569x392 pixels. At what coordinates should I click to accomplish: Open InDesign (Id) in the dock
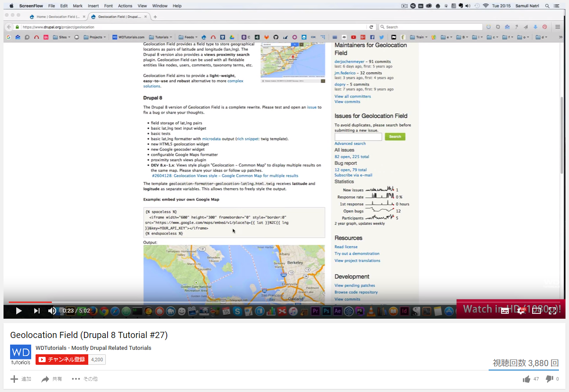coord(404,311)
